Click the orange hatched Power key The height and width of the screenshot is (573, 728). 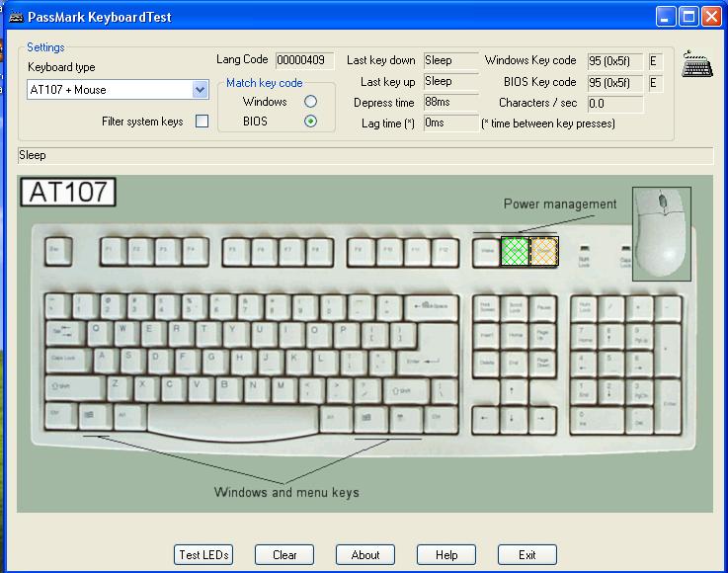pos(543,251)
